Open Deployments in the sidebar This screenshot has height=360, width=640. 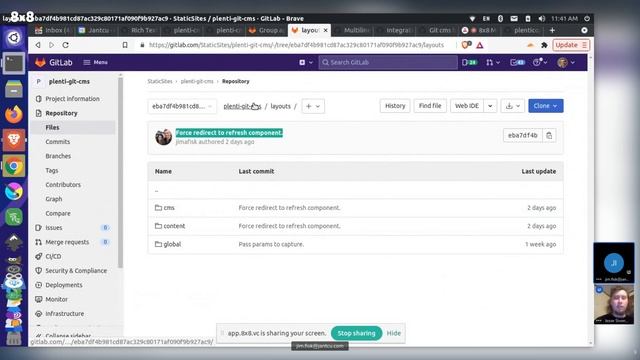[x=64, y=284]
